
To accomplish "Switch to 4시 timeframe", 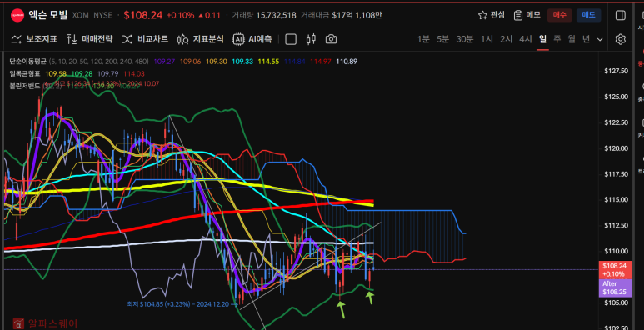I will [526, 39].
